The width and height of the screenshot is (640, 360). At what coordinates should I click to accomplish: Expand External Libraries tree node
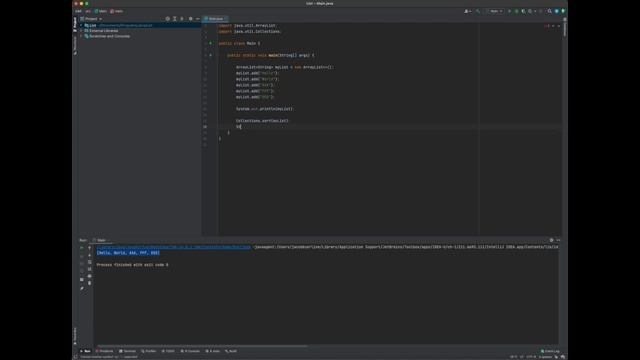[81, 31]
